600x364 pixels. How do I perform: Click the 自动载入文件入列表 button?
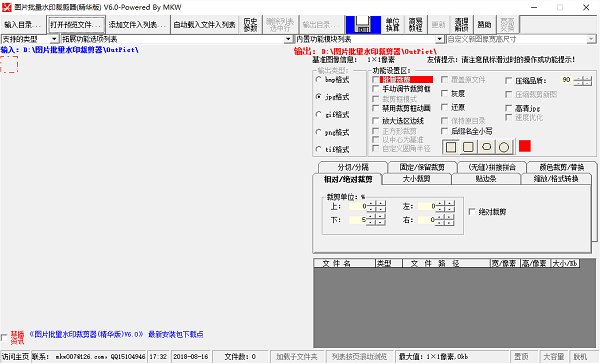[204, 25]
